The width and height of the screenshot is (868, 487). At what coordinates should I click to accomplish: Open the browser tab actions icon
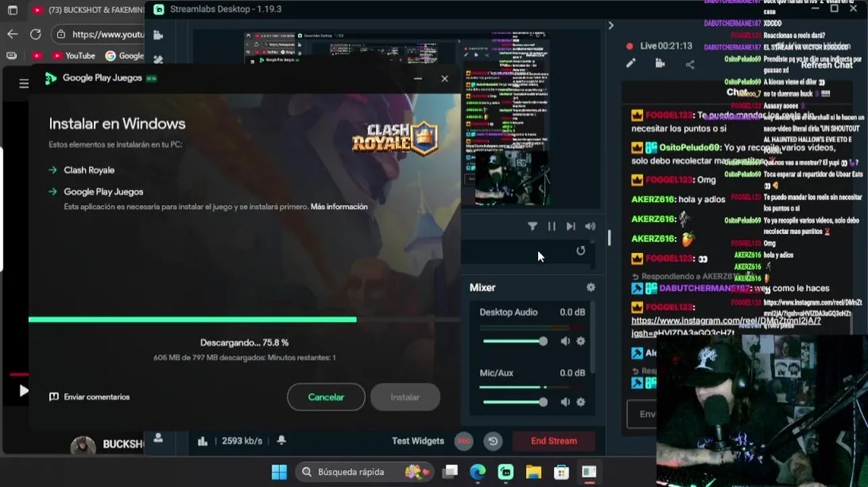[x=12, y=10]
